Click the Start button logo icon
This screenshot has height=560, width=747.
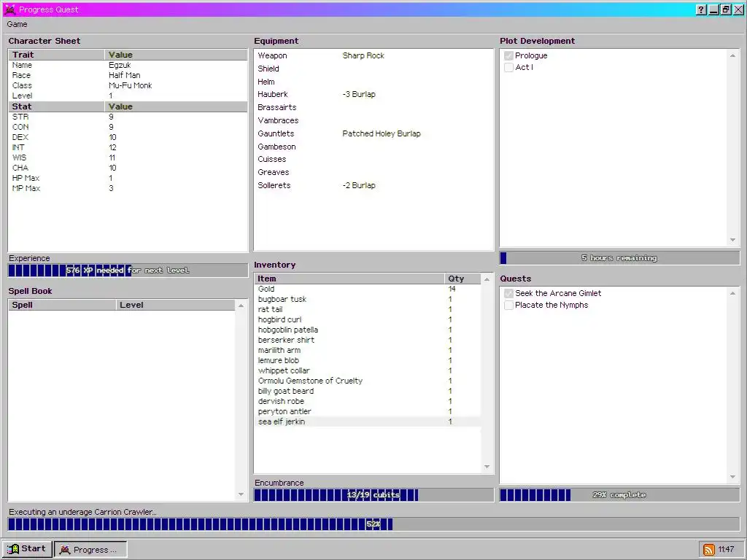pyautogui.click(x=13, y=549)
